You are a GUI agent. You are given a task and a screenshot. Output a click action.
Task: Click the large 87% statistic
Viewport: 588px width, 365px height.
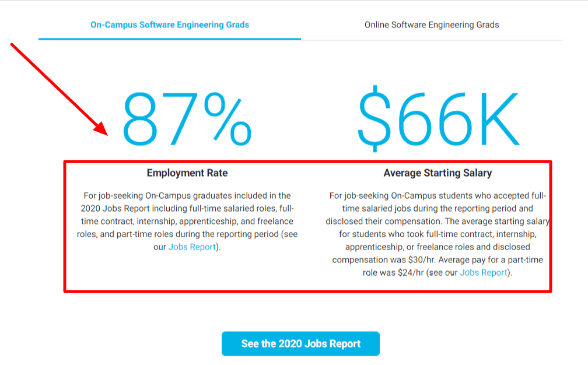tap(186, 119)
